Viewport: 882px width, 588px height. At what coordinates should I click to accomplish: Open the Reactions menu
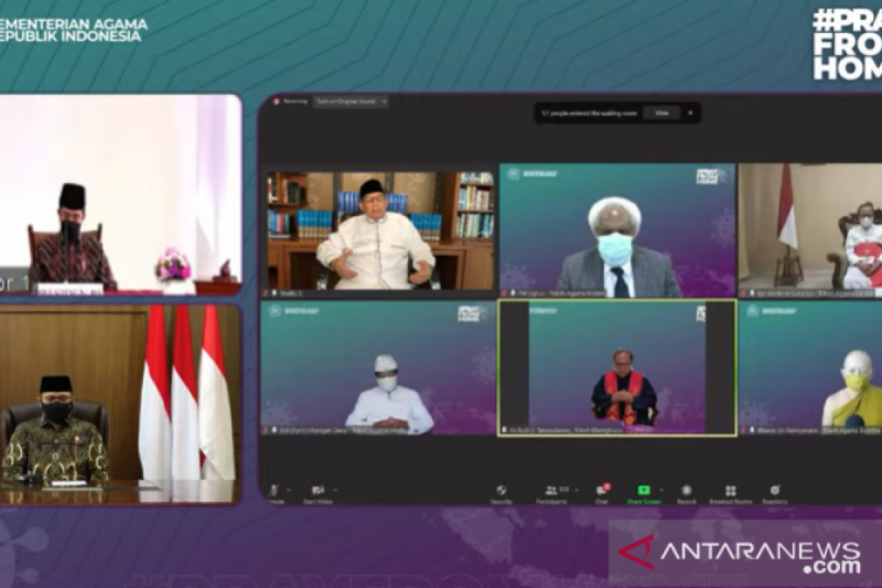coord(774,492)
